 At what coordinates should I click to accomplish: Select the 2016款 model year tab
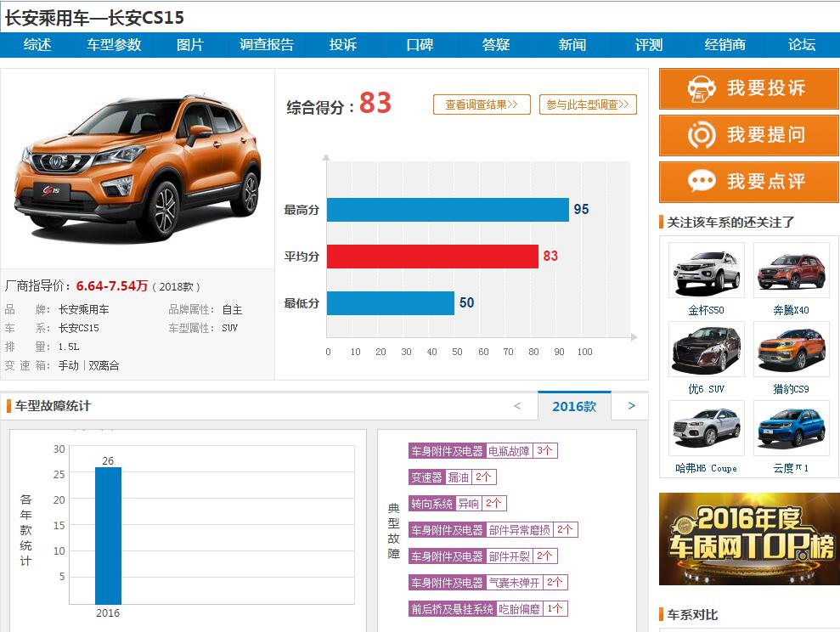pos(574,407)
